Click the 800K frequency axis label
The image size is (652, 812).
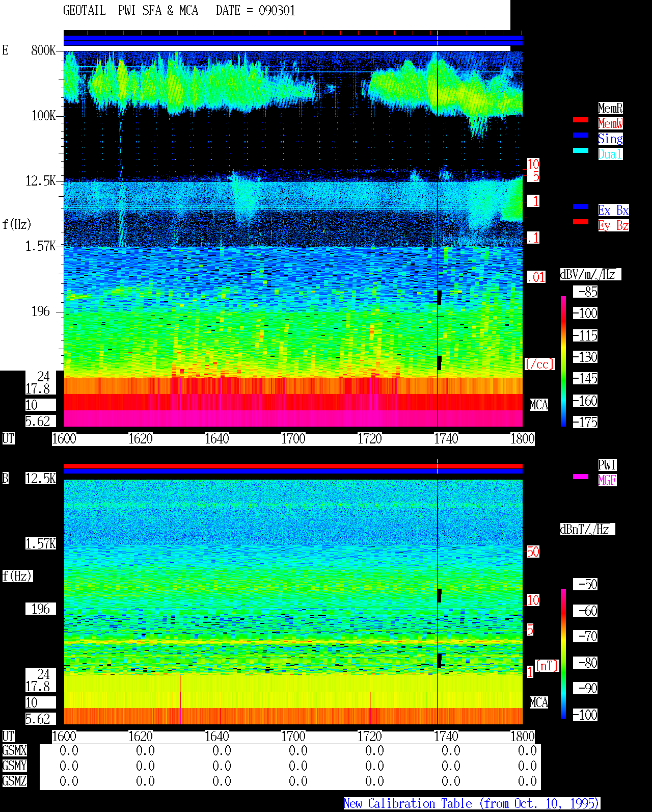tap(43, 50)
